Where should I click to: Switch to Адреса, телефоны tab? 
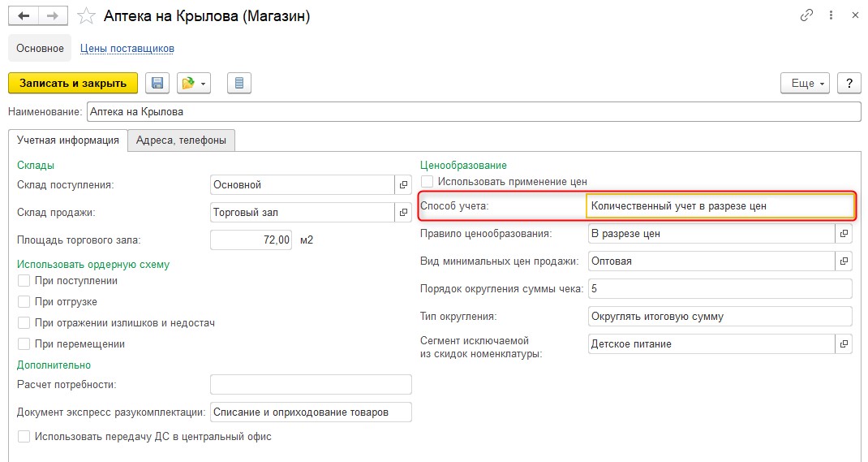(x=181, y=140)
